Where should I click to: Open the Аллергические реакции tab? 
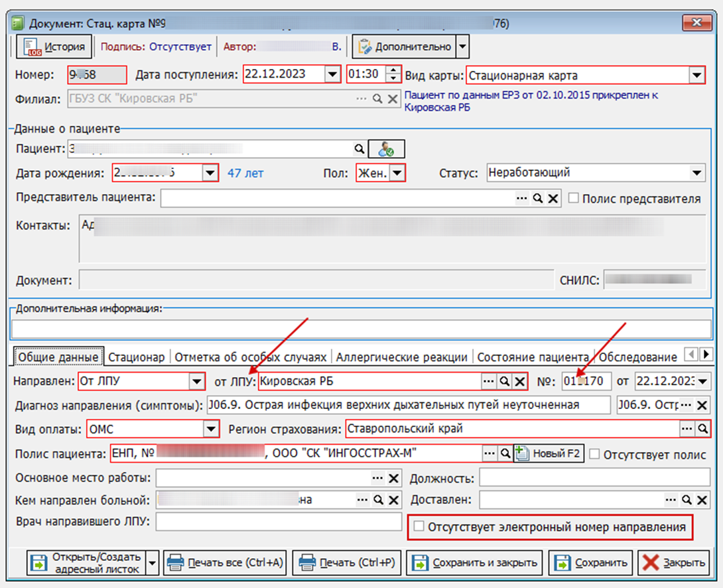tap(401, 357)
